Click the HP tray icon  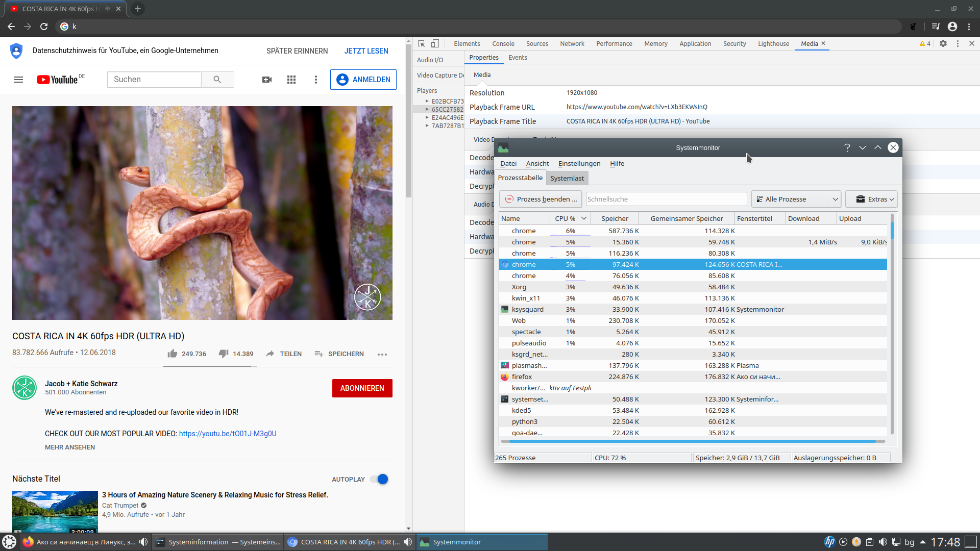(x=830, y=542)
